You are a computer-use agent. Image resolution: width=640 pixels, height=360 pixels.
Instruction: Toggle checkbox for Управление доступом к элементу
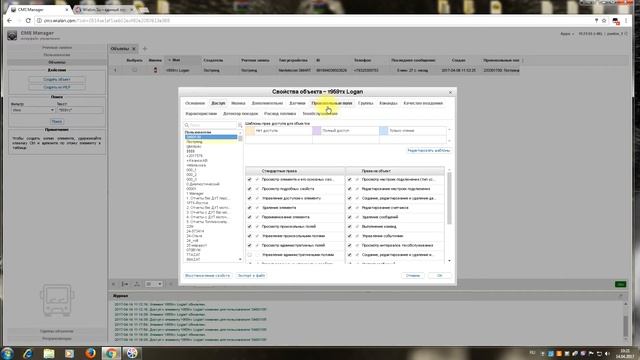tap(249, 198)
